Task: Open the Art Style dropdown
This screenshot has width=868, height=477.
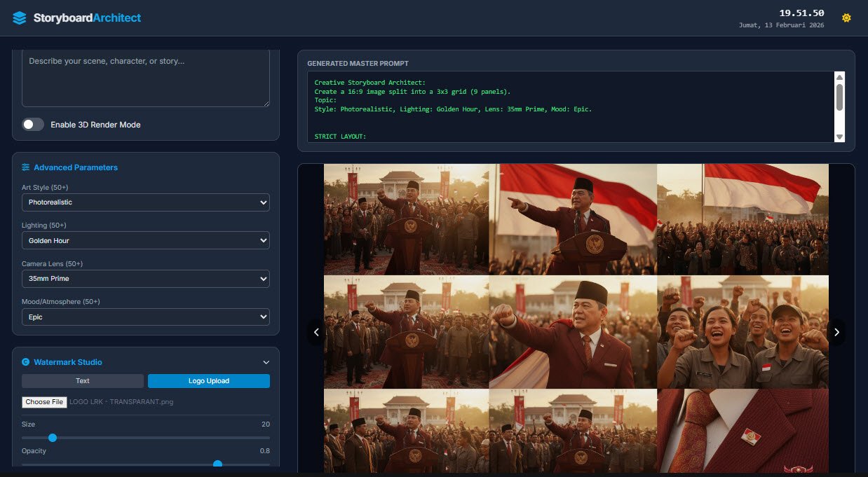Action: (146, 202)
